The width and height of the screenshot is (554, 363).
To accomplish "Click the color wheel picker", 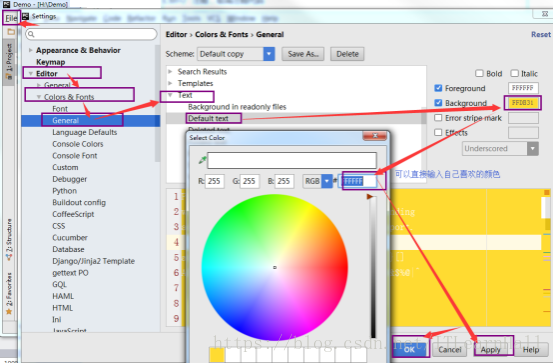I will coord(275,267).
